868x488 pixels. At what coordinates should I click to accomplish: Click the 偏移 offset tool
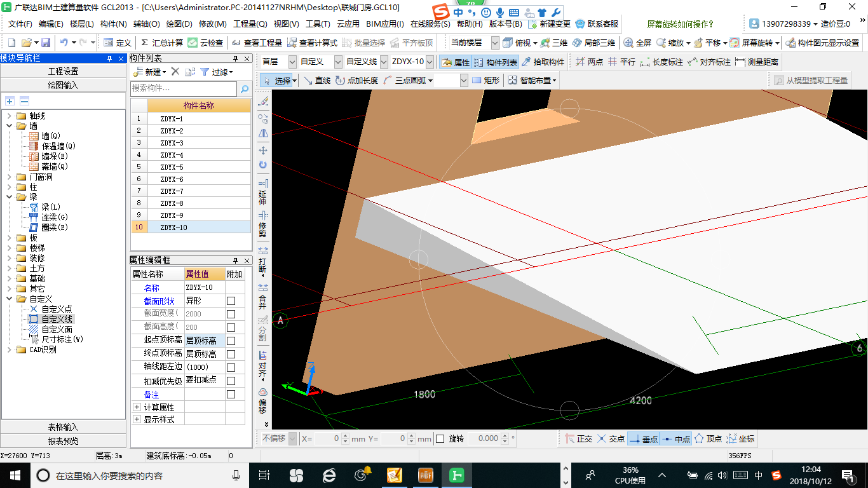point(263,401)
